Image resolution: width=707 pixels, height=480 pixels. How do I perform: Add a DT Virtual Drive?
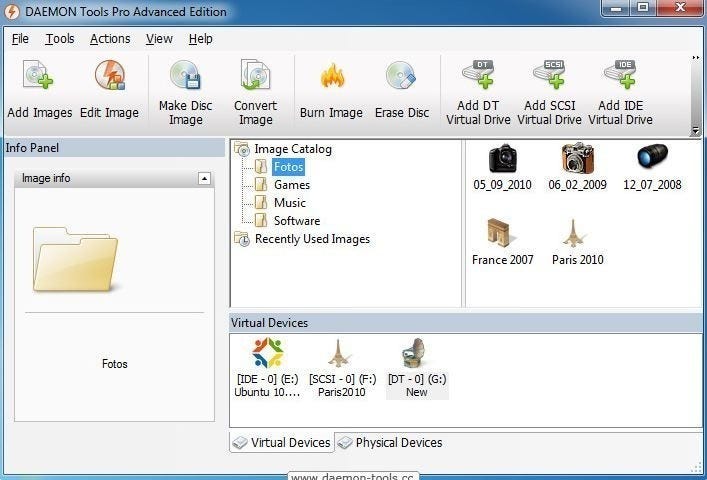point(478,93)
